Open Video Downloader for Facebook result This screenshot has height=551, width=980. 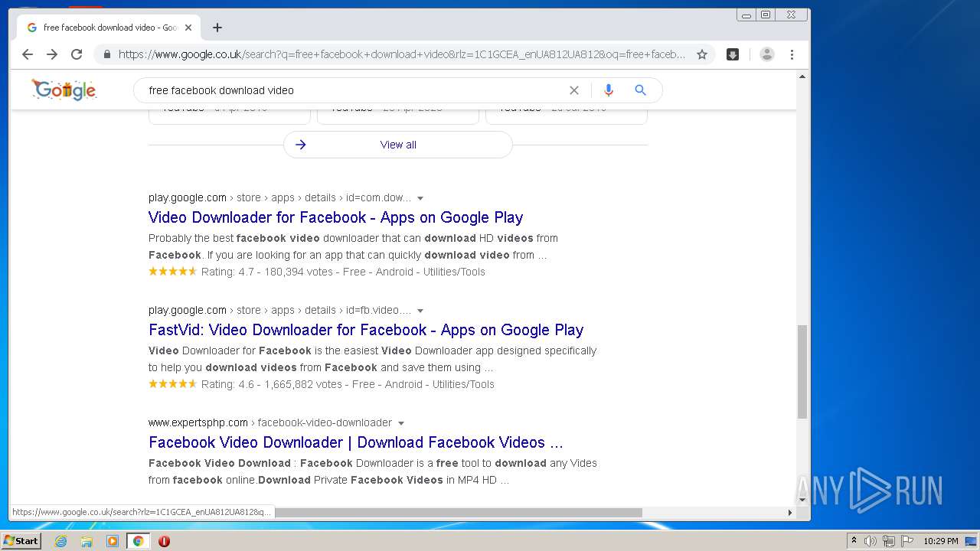pos(335,217)
